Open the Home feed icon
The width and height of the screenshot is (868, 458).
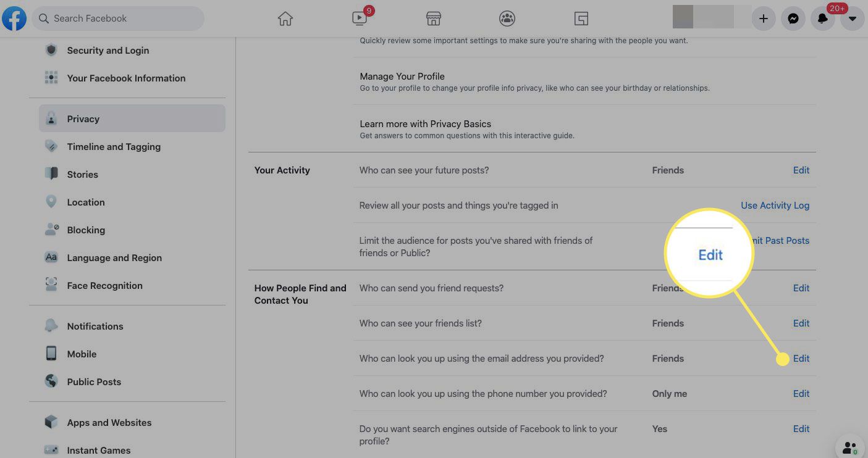click(285, 19)
